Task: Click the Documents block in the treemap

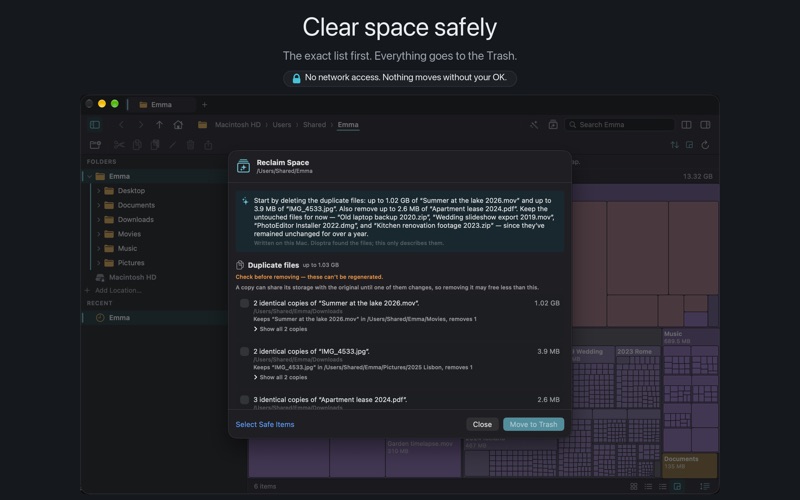Action: [690, 465]
